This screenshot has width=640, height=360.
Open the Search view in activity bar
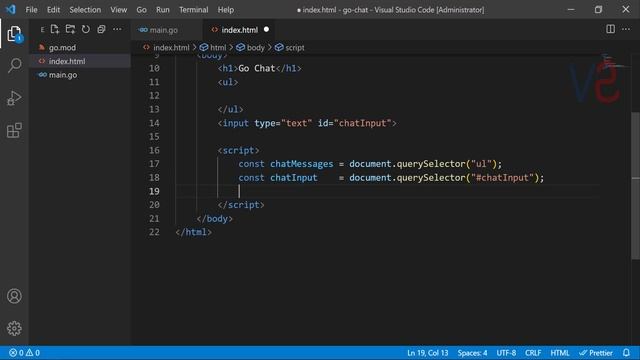coord(14,65)
